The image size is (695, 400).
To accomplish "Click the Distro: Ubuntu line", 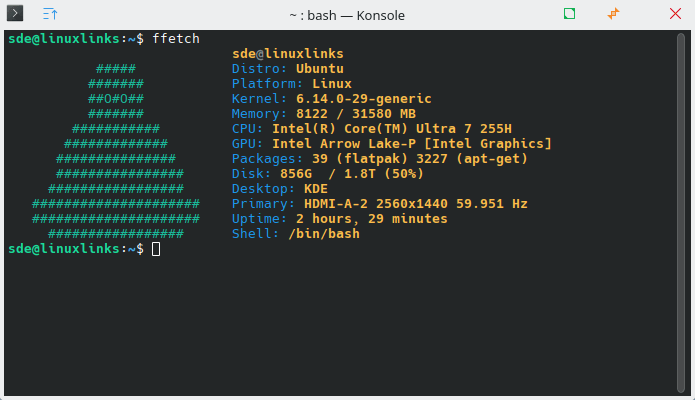I will tap(288, 69).
